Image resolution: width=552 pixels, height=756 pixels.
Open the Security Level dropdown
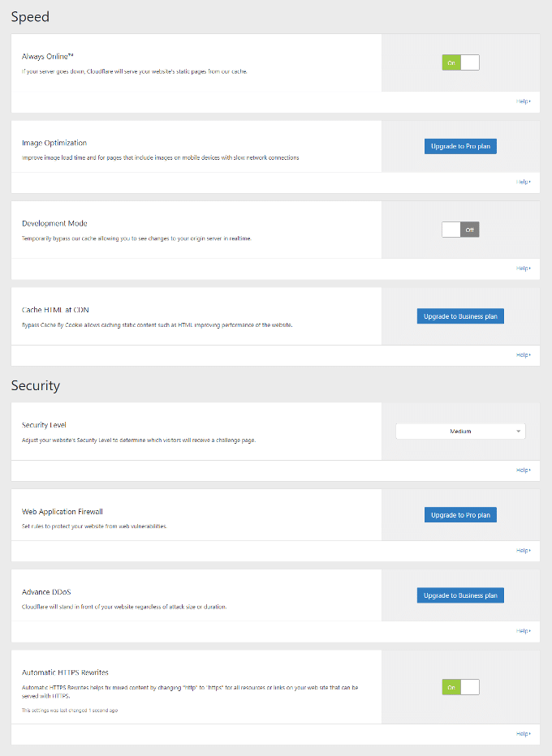point(460,432)
